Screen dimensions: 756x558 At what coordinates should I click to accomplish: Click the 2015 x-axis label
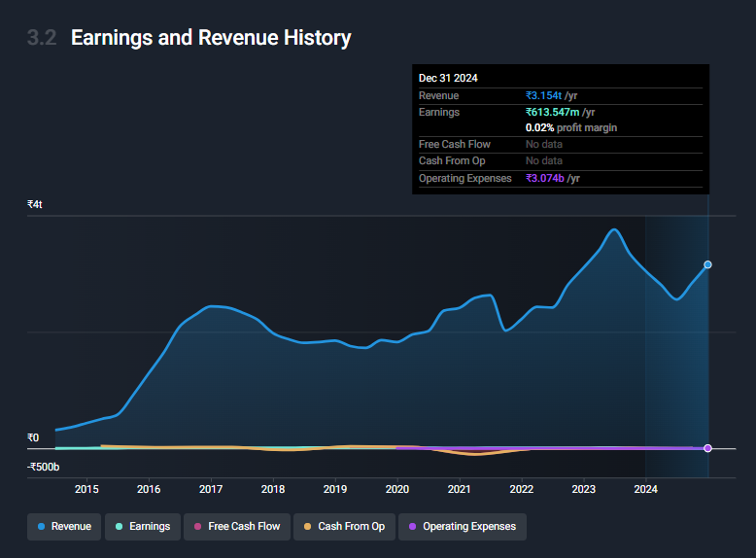click(86, 490)
